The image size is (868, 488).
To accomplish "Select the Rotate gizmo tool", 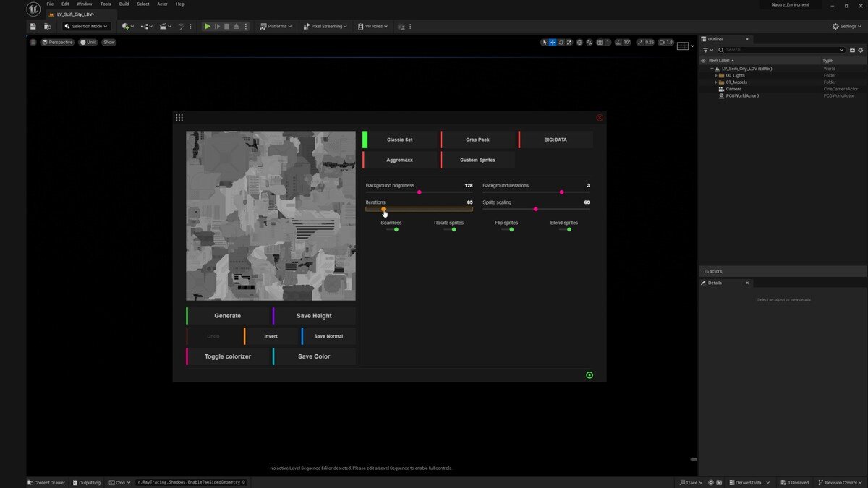I will click(561, 43).
